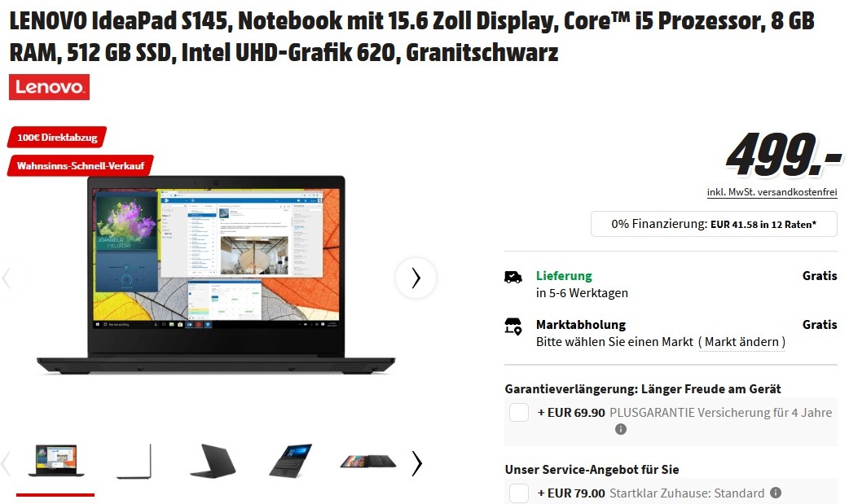Click the Wahnsinns-Schnell-Verkauf badge

point(80,165)
